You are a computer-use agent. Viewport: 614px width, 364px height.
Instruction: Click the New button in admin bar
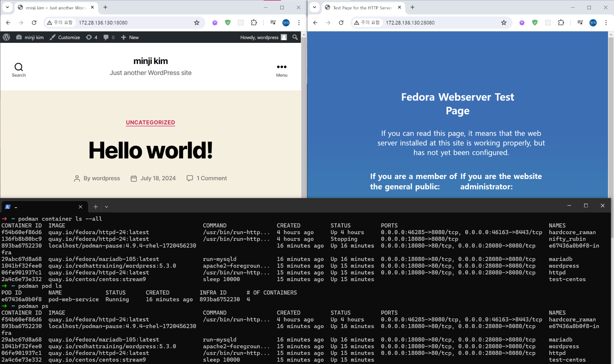(130, 37)
